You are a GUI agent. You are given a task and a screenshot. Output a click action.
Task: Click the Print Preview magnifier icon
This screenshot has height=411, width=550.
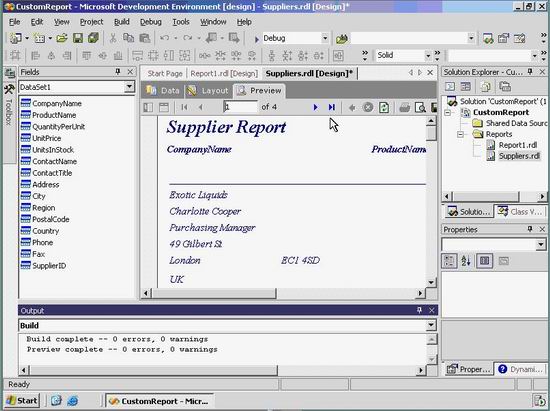[420, 107]
